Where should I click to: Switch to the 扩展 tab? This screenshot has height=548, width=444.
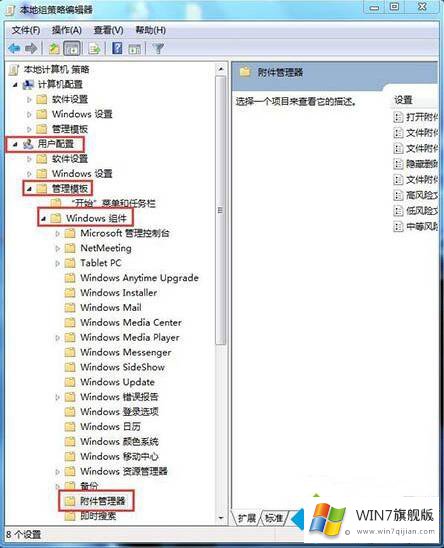(246, 518)
